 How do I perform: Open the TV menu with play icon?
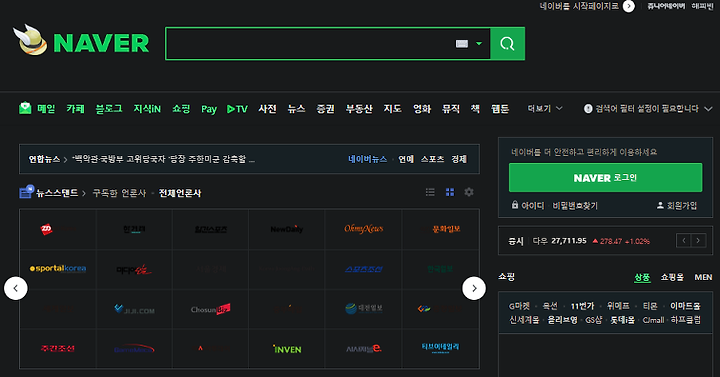237,109
